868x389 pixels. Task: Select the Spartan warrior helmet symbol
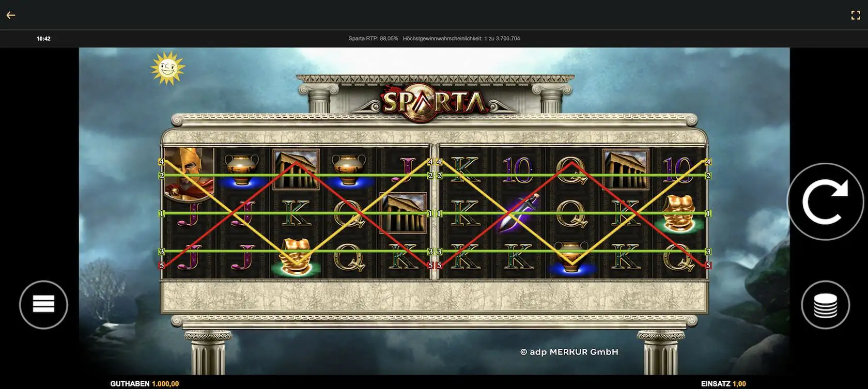(188, 172)
